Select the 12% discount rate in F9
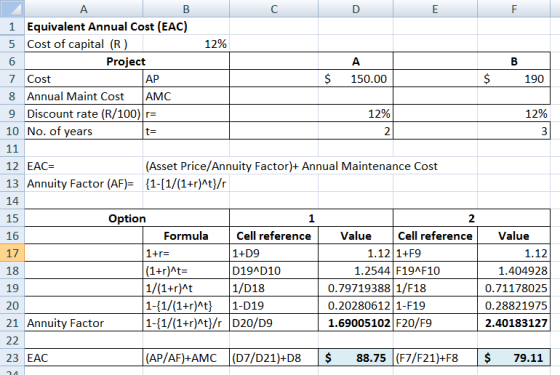 pyautogui.click(x=514, y=114)
